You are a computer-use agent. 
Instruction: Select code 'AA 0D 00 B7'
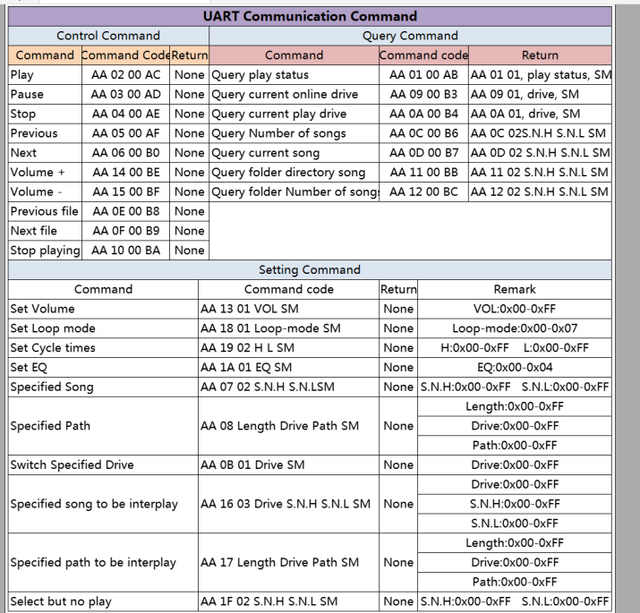(x=424, y=153)
